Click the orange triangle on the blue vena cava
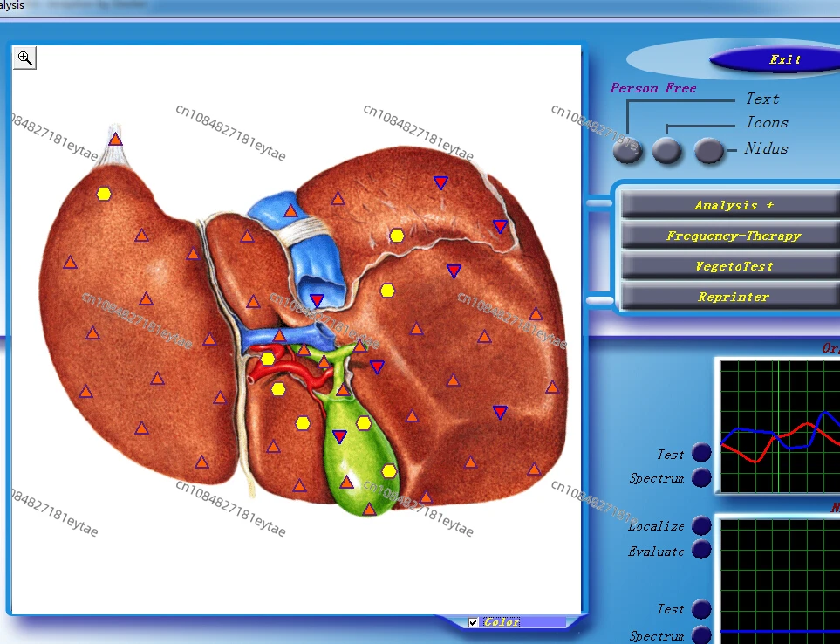This screenshot has height=644, width=840. (290, 210)
